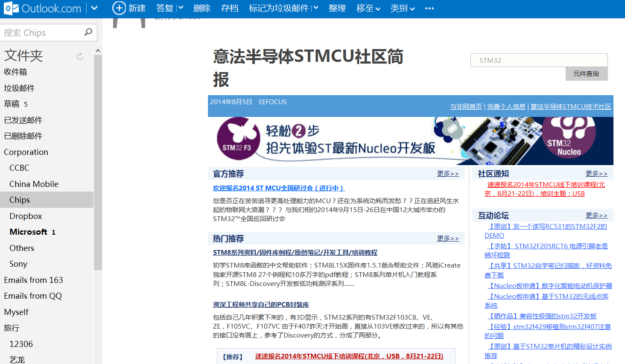Open the 类别 categories dropdown

click(x=402, y=8)
